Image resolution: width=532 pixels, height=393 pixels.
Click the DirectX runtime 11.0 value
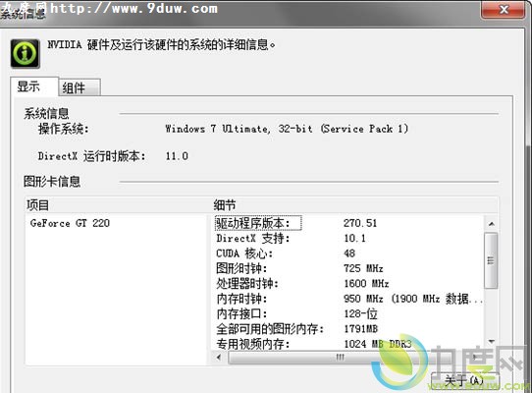[177, 156]
